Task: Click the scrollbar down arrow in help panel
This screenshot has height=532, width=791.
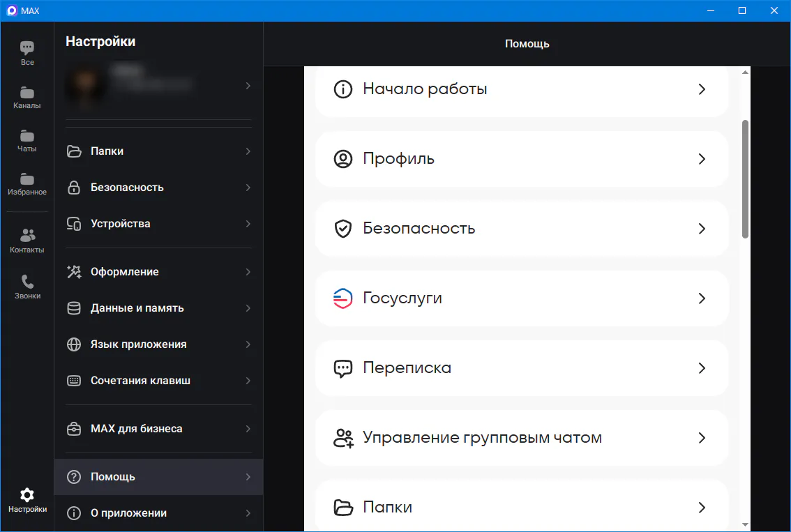Action: (x=745, y=526)
